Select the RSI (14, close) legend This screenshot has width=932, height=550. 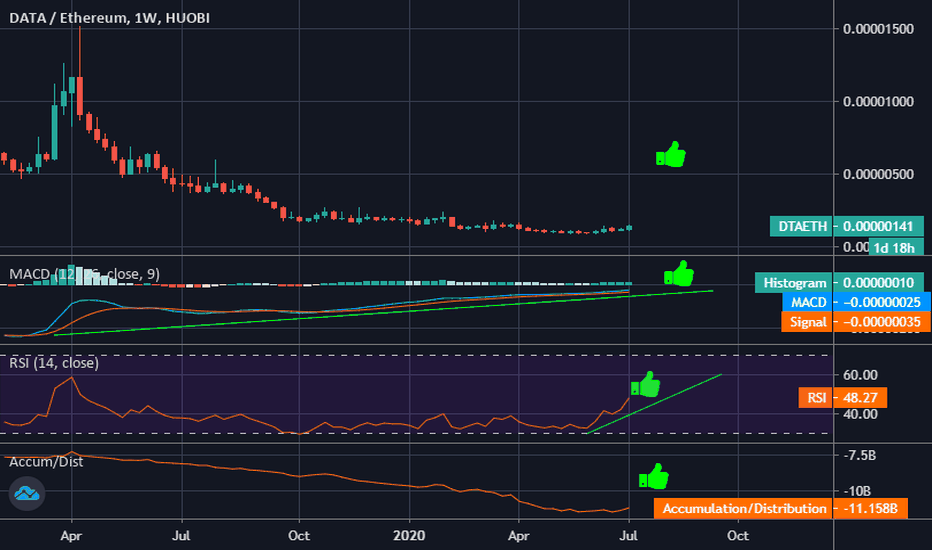[x=54, y=363]
